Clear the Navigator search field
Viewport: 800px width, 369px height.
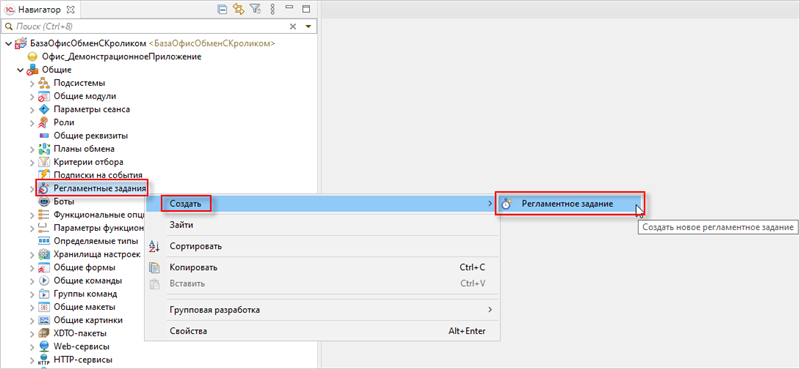coord(293,27)
